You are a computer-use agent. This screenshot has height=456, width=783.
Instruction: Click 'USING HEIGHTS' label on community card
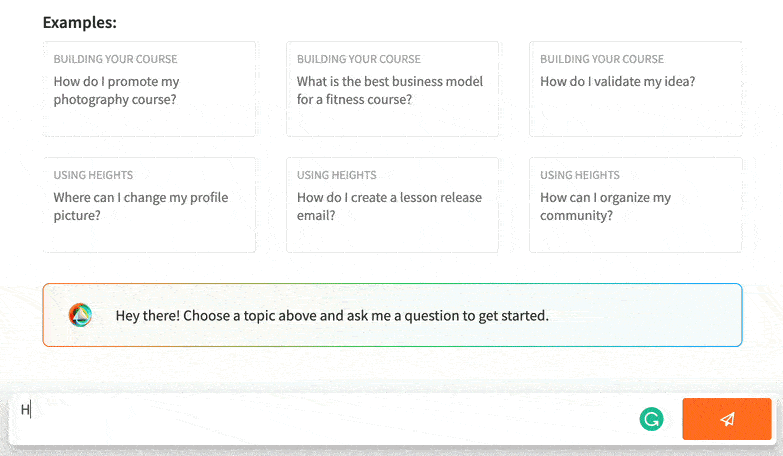[580, 175]
